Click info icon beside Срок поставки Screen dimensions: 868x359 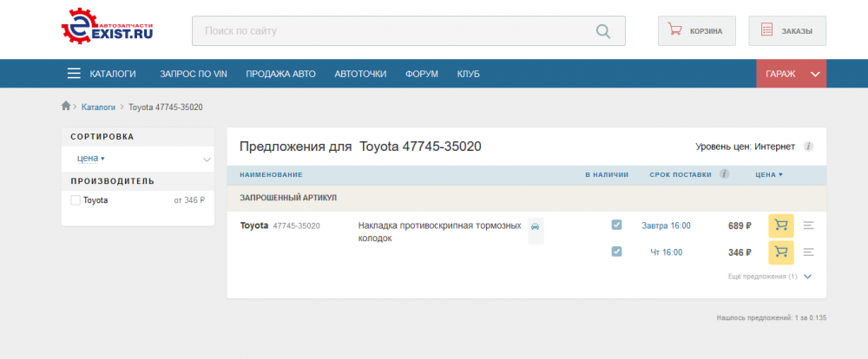(724, 174)
